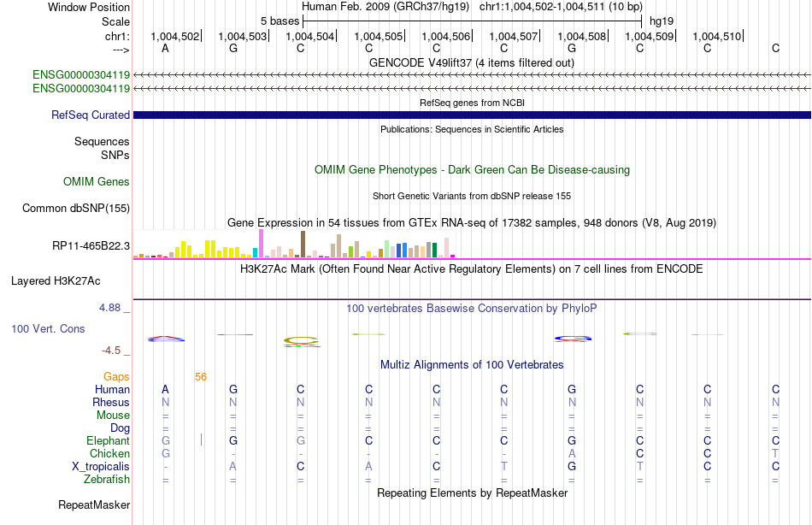Click the orange insertion marker in Elephant row

tap(201, 440)
